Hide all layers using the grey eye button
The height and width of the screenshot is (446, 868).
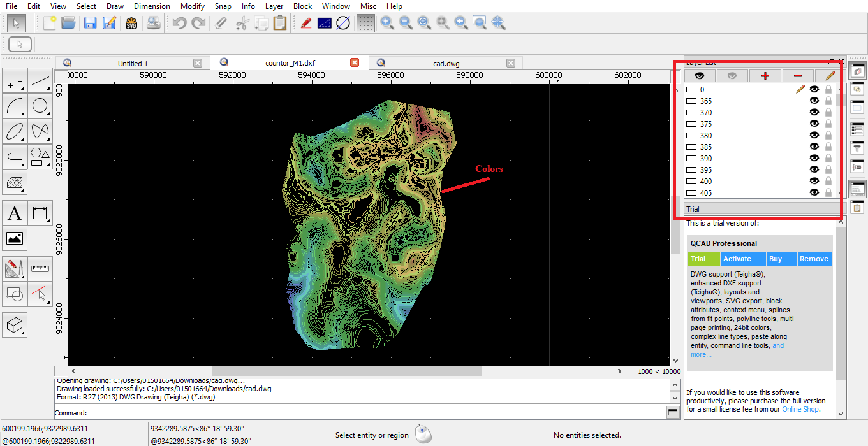732,76
